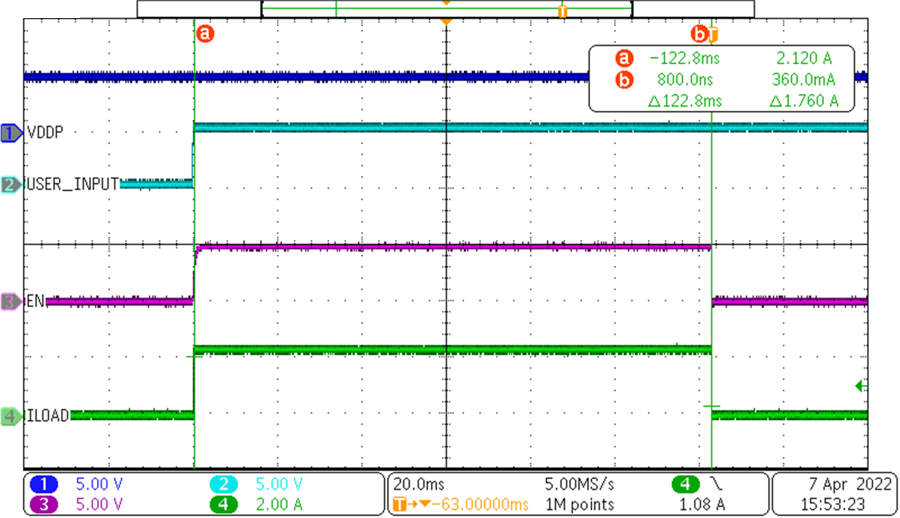The image size is (900, 518).
Task: Click the trigger delay -63.00000ms value
Action: [480, 504]
